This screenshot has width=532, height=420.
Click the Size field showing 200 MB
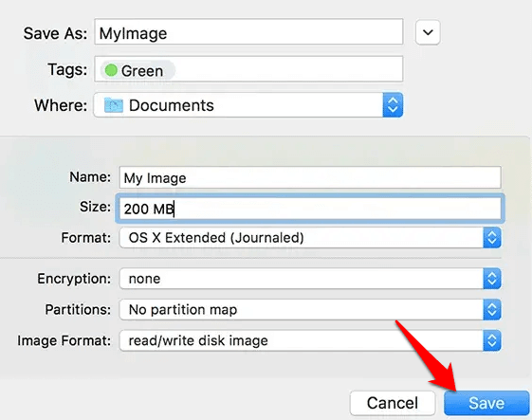pyautogui.click(x=310, y=209)
